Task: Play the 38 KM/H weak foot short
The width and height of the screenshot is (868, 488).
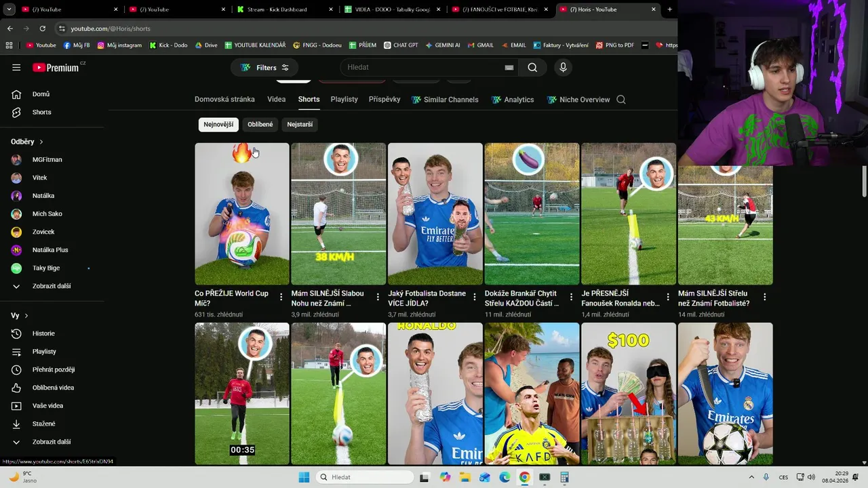Action: (338, 213)
